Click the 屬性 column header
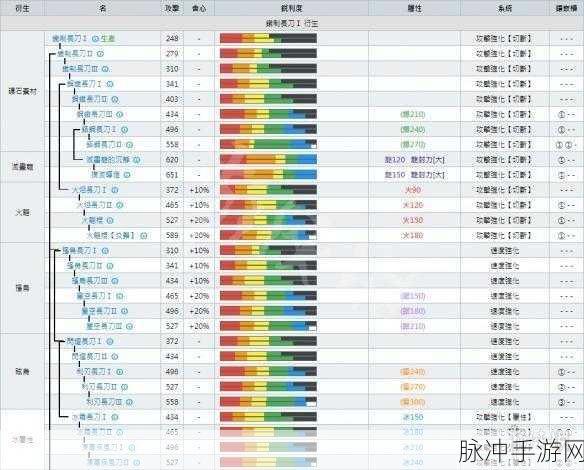The image size is (584, 470). (415, 8)
